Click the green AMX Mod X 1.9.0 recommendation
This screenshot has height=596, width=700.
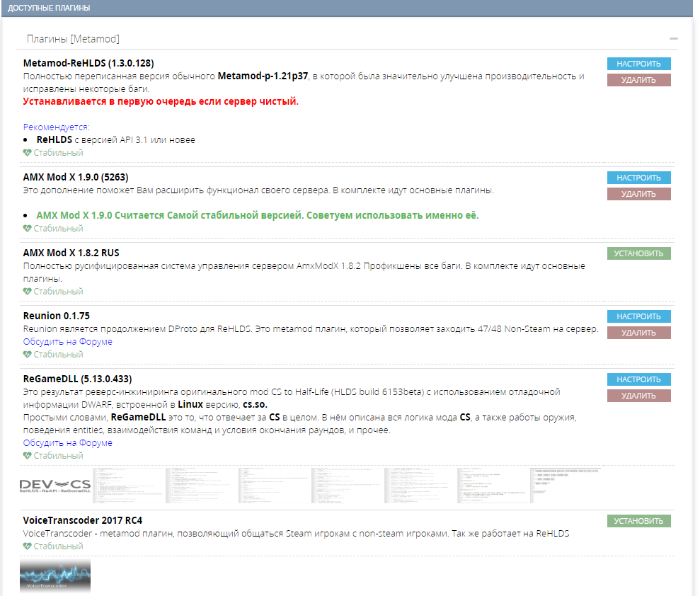coord(258,215)
